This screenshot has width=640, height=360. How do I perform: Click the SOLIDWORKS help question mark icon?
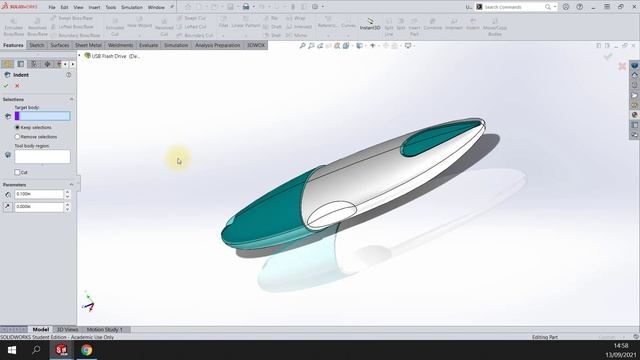pos(580,7)
